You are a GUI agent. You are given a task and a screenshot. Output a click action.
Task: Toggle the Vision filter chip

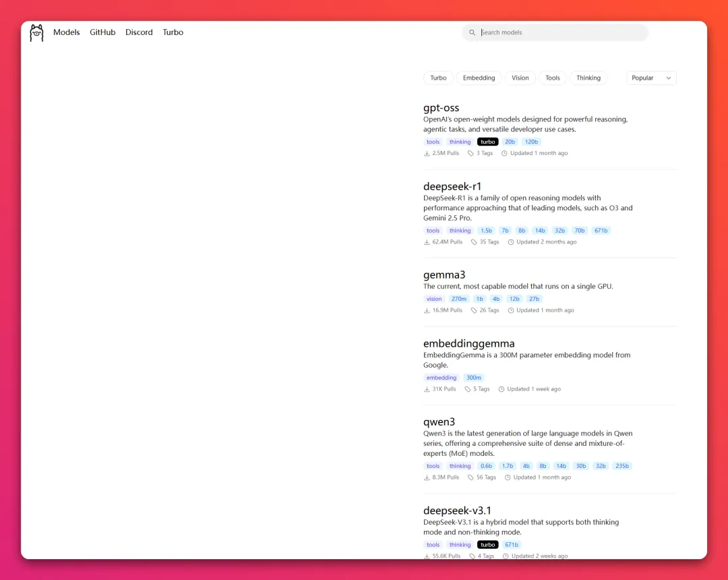(x=520, y=78)
